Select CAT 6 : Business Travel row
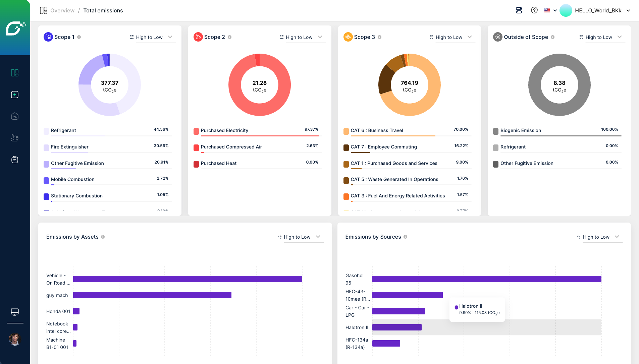The image size is (639, 364). (x=377, y=130)
